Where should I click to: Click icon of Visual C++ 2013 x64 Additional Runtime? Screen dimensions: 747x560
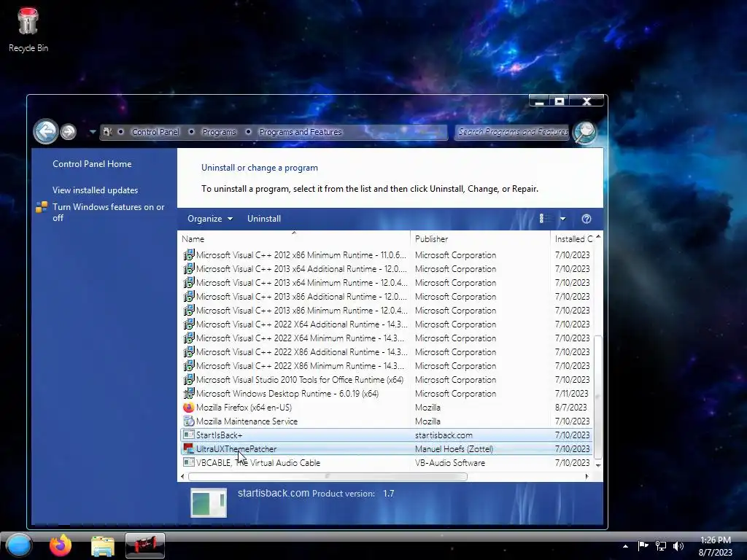click(x=189, y=268)
